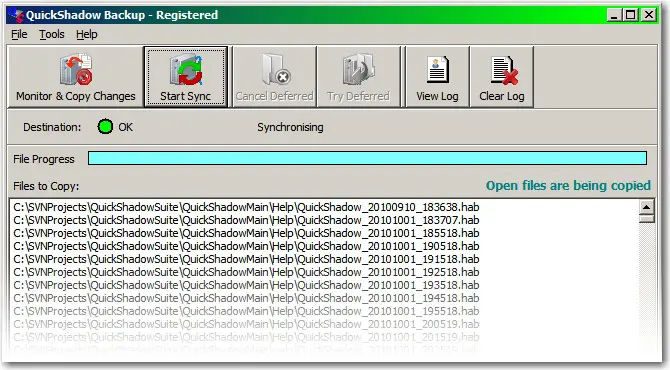Open the File menu
The width and height of the screenshot is (670, 370).
[x=19, y=34]
